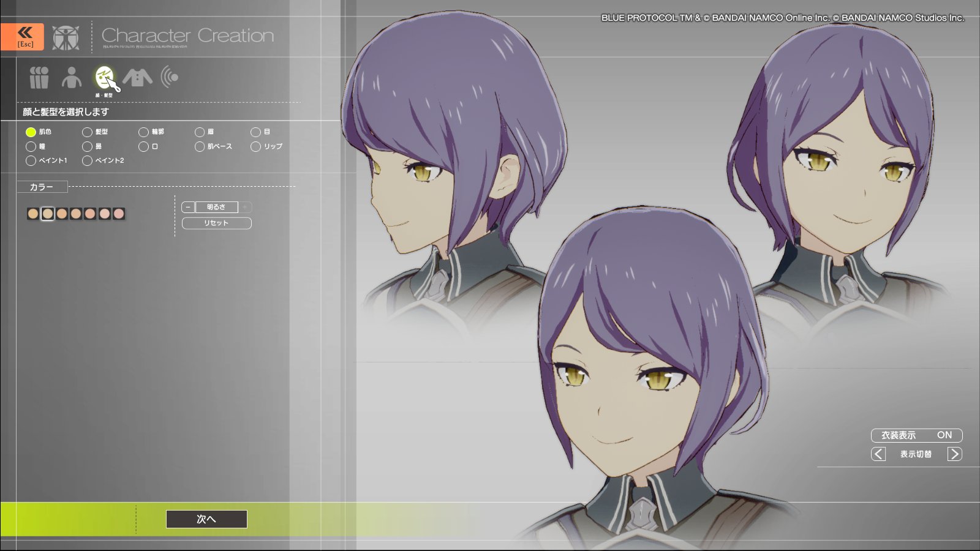Viewport: 980px width, 551px height.
Task: Click the 顔と髪型を選択します instruction text
Action: [66, 112]
